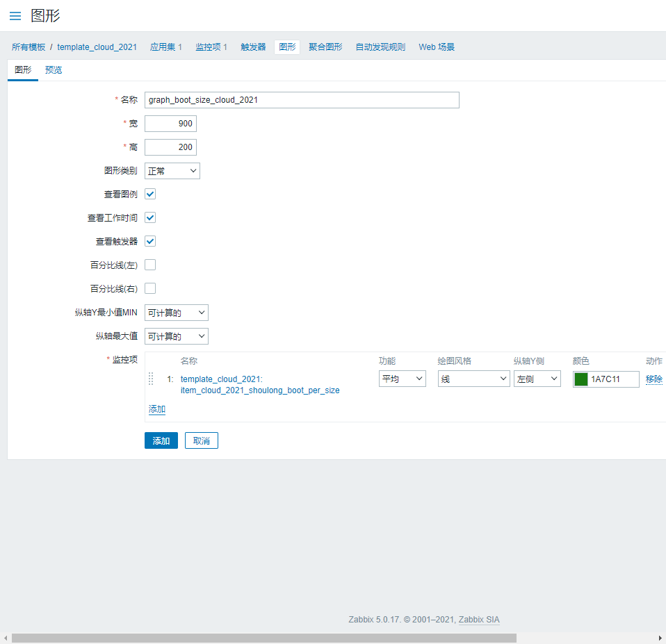Go to the 触发器 tab
Viewport: 666px width, 644px height.
point(253,47)
